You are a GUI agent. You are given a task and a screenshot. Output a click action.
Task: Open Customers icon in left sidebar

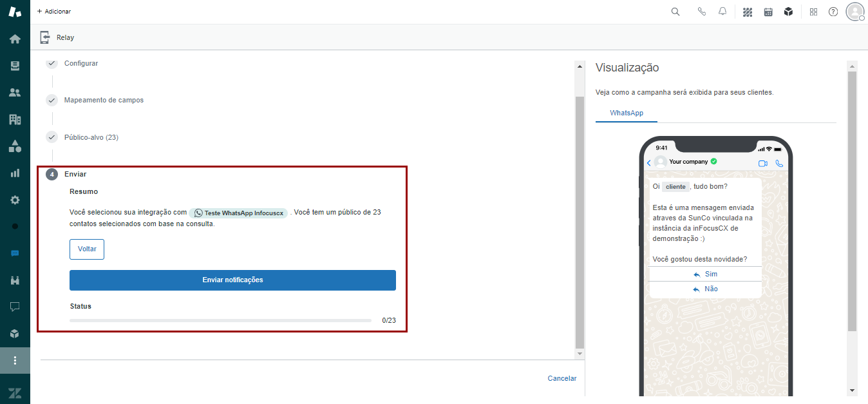click(15, 92)
